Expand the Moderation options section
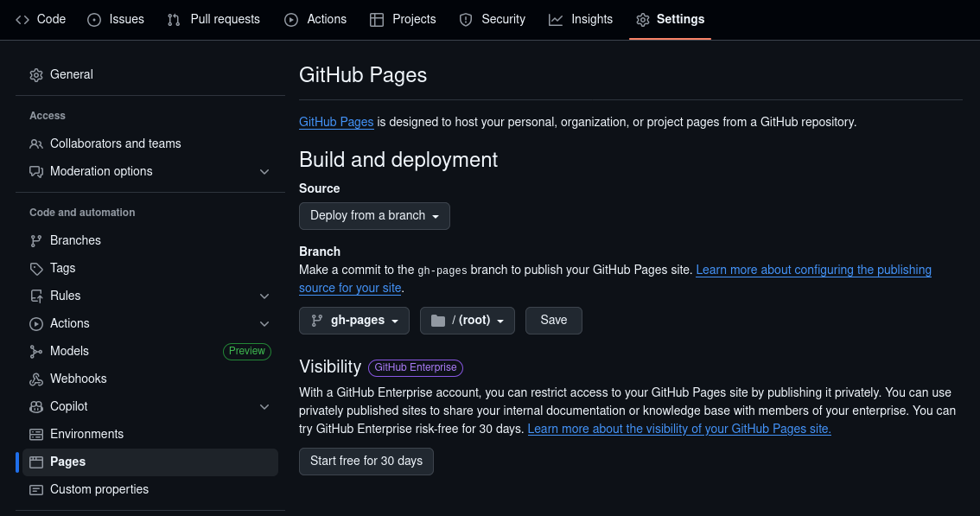The height and width of the screenshot is (516, 980). coord(264,171)
